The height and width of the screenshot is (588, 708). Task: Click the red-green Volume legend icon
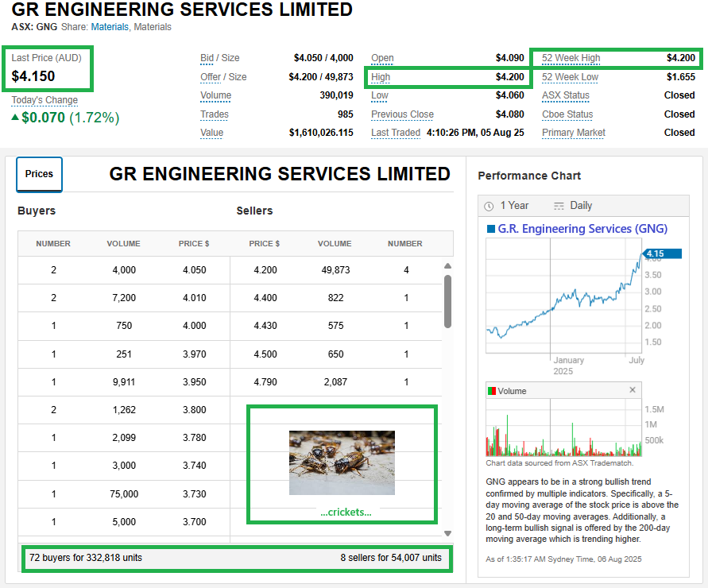492,391
